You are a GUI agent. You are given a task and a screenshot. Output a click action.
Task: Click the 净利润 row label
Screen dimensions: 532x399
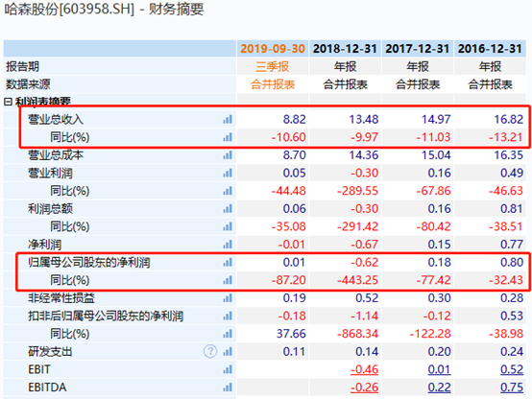coord(44,245)
